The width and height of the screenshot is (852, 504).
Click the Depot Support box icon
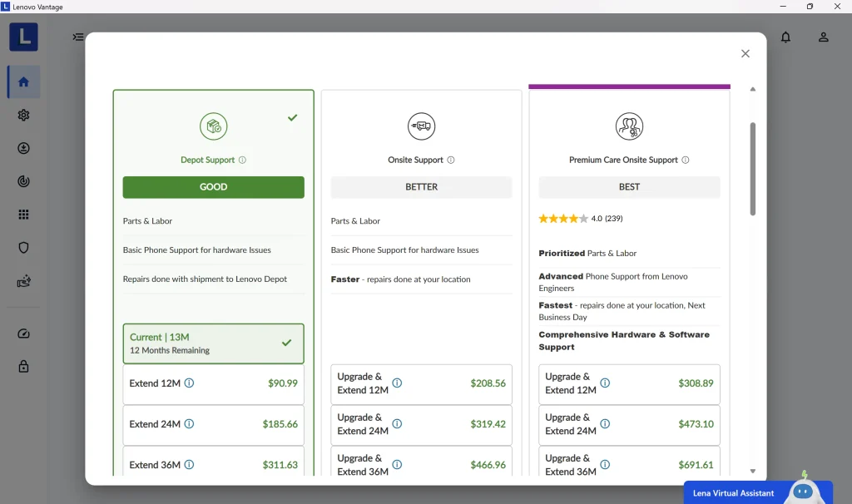click(214, 126)
